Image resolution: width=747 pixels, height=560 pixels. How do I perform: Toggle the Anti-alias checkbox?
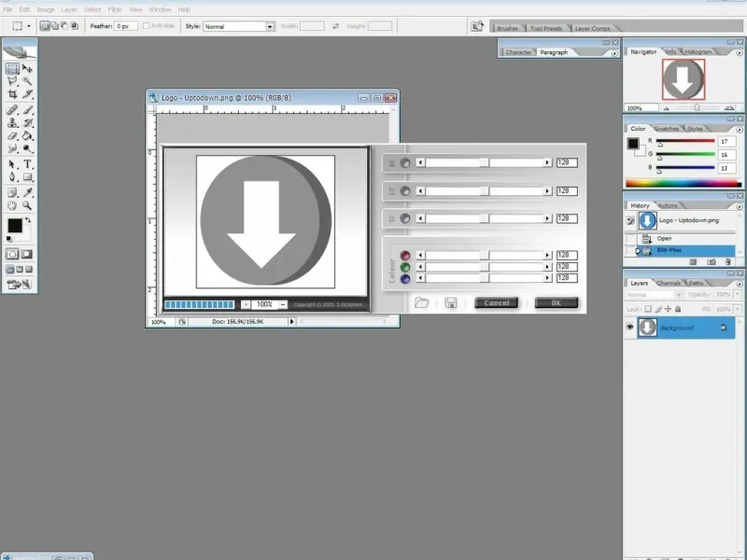click(x=147, y=26)
